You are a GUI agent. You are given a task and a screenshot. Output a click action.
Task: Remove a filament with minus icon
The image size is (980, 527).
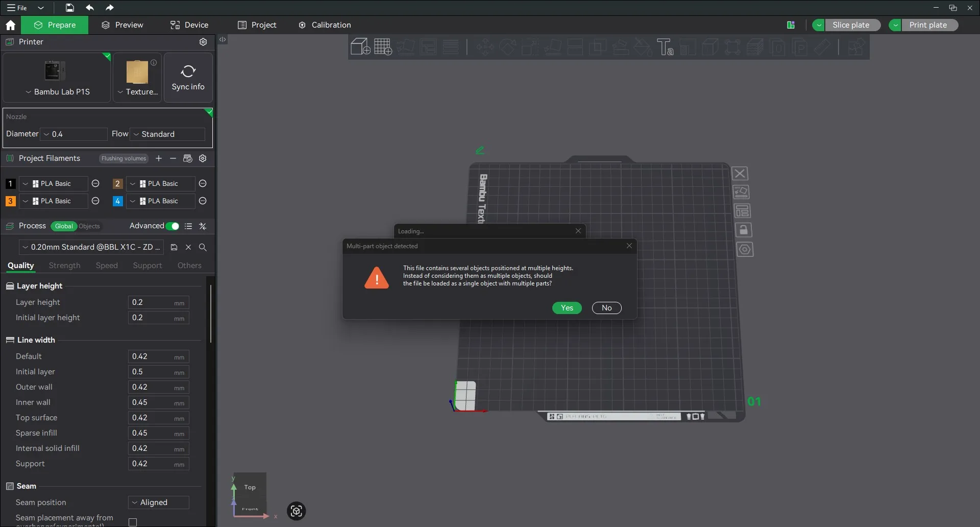(173, 158)
